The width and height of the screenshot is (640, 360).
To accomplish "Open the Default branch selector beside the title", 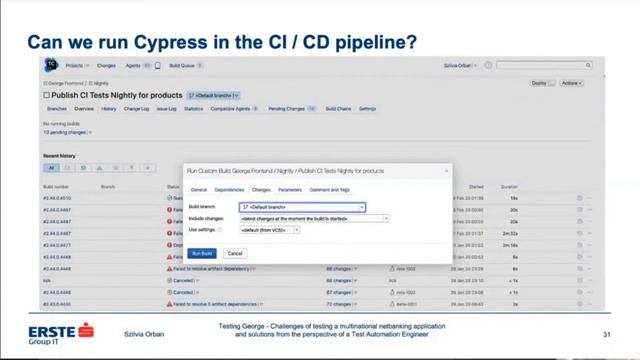I will (213, 96).
